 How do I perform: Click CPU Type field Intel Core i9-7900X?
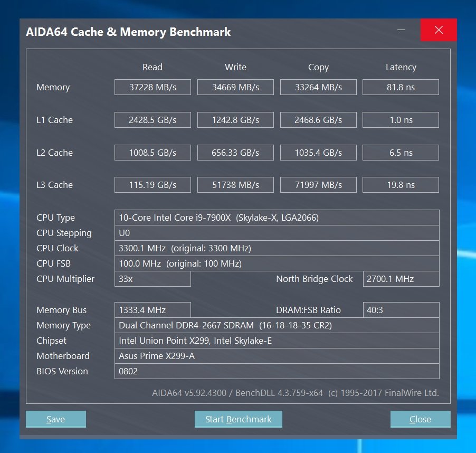click(x=277, y=218)
